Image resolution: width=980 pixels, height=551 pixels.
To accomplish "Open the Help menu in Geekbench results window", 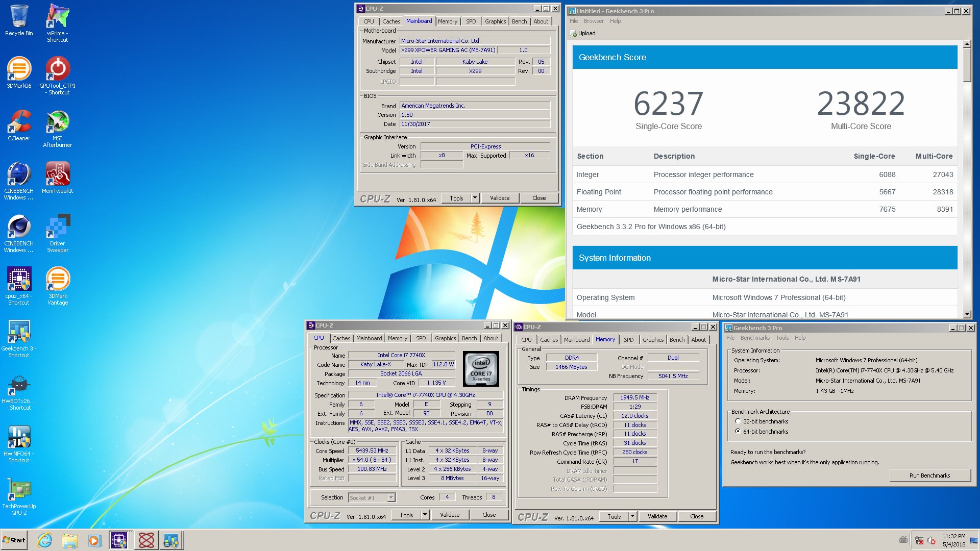I will click(x=615, y=21).
